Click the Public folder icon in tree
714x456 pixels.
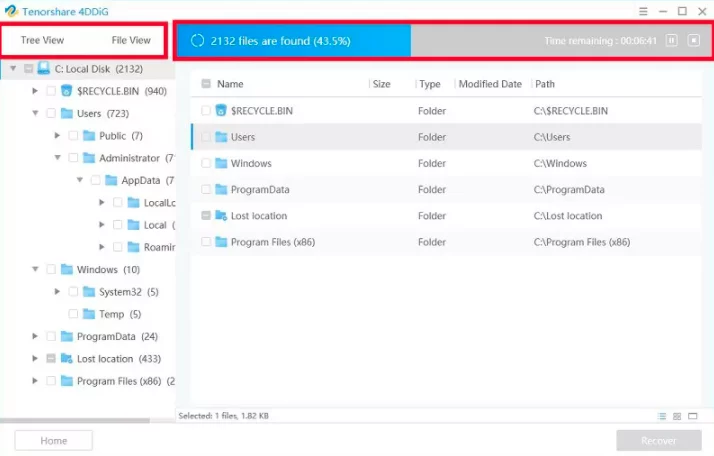coord(89,135)
